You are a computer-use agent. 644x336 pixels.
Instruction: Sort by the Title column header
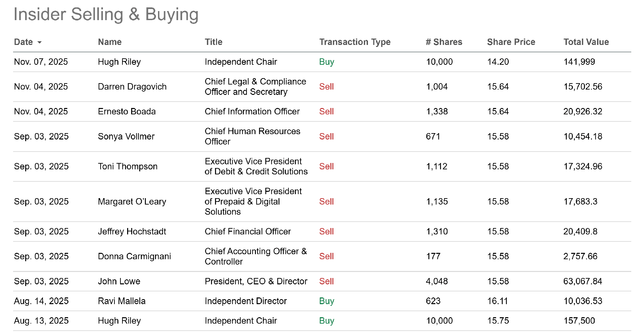[213, 42]
